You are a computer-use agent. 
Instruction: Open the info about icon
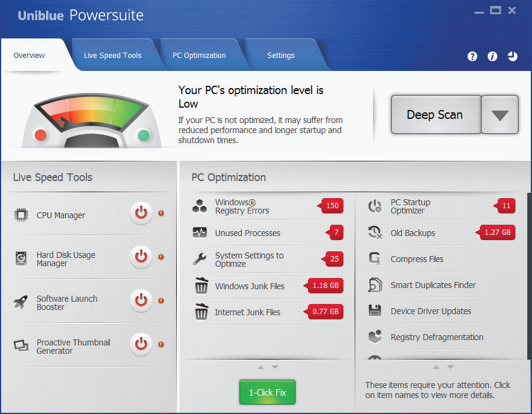(492, 56)
